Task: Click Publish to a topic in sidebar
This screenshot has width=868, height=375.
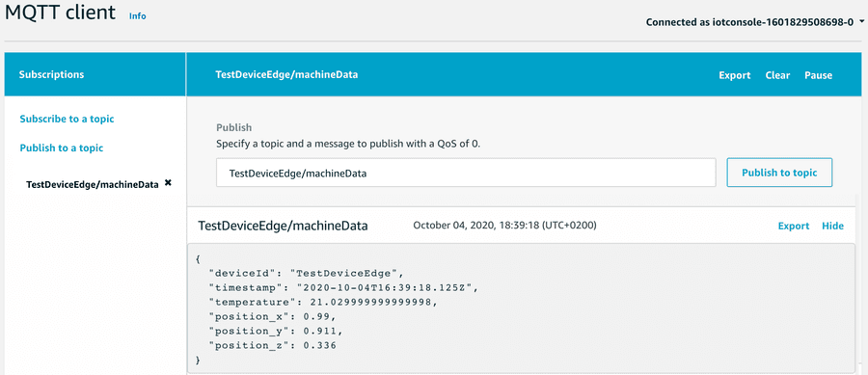Action: coord(62,148)
